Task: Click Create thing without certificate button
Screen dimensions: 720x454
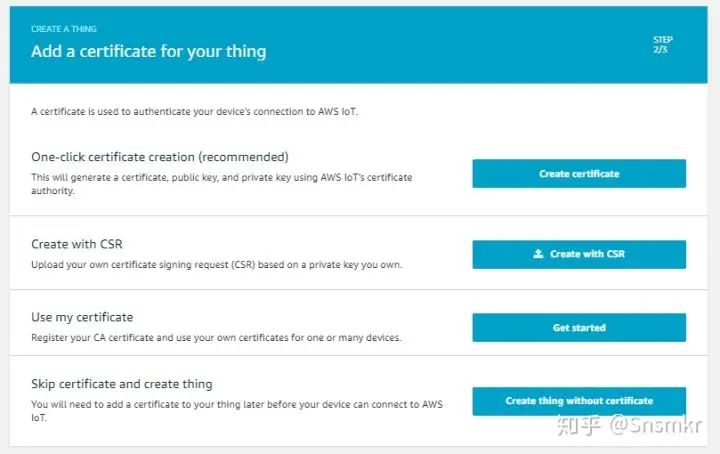Action: (x=579, y=401)
